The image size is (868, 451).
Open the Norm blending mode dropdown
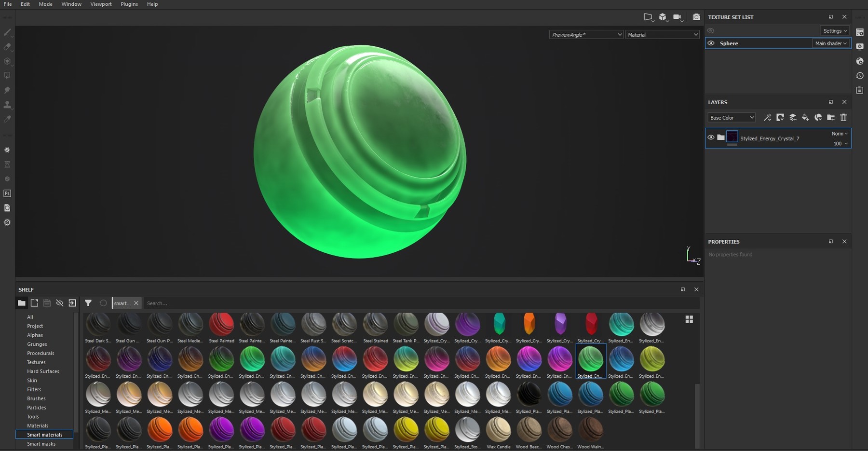pos(839,134)
